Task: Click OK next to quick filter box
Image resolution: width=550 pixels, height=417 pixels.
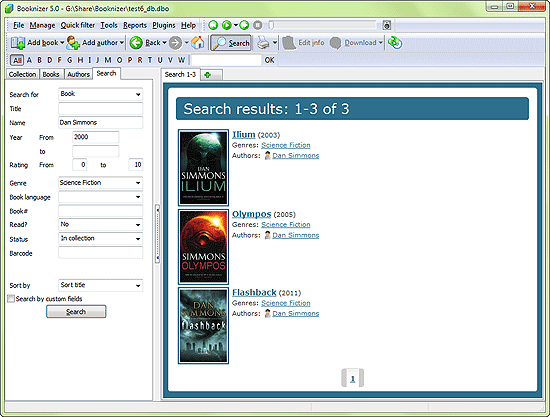Action: (x=269, y=60)
